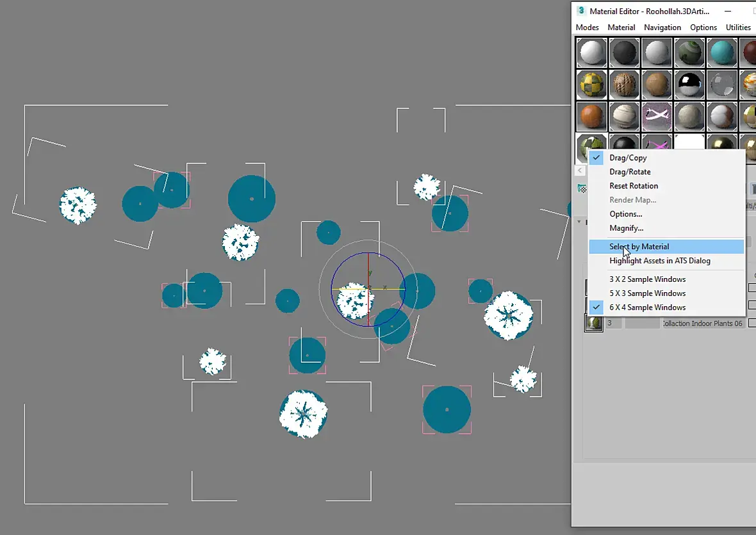756x535 pixels.
Task: Select the orange-brown material sample sphere
Action: pyautogui.click(x=591, y=116)
